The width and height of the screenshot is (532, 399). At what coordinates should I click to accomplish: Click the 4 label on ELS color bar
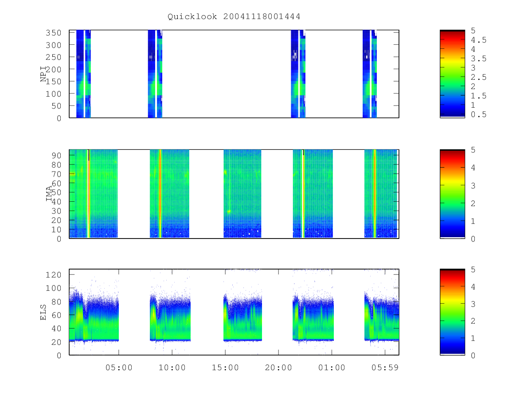tap(473, 287)
